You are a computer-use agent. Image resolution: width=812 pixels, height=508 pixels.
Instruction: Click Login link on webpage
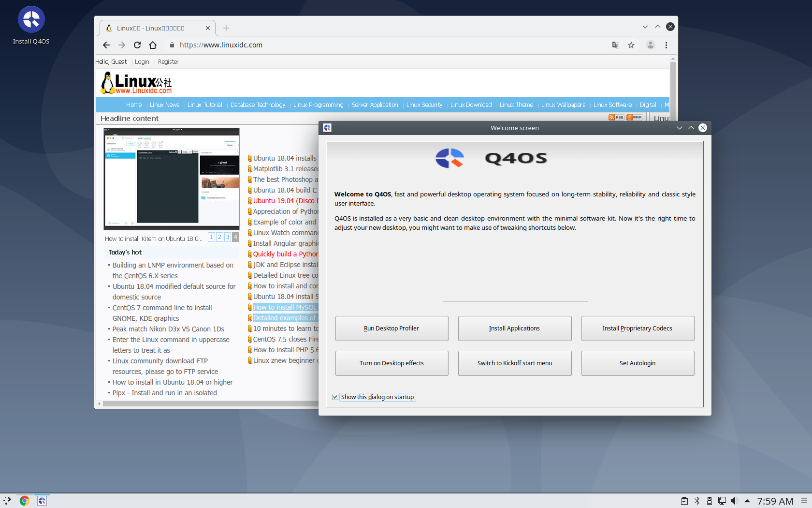(142, 62)
